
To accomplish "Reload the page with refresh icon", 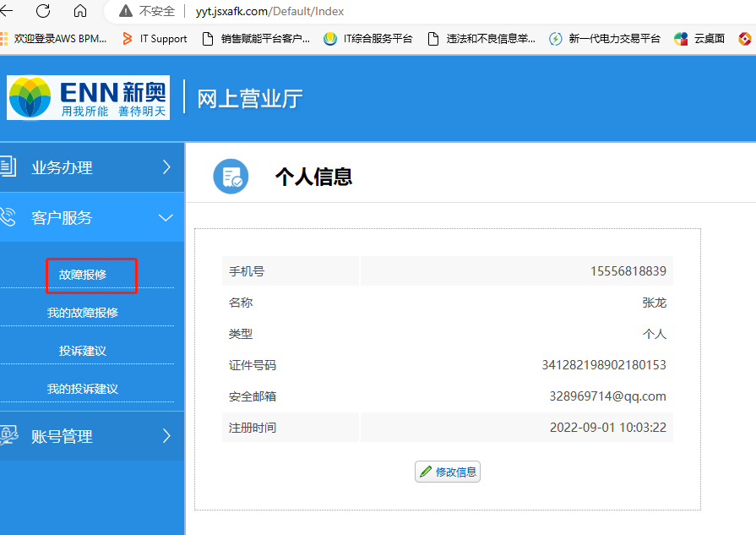I will pos(43,11).
